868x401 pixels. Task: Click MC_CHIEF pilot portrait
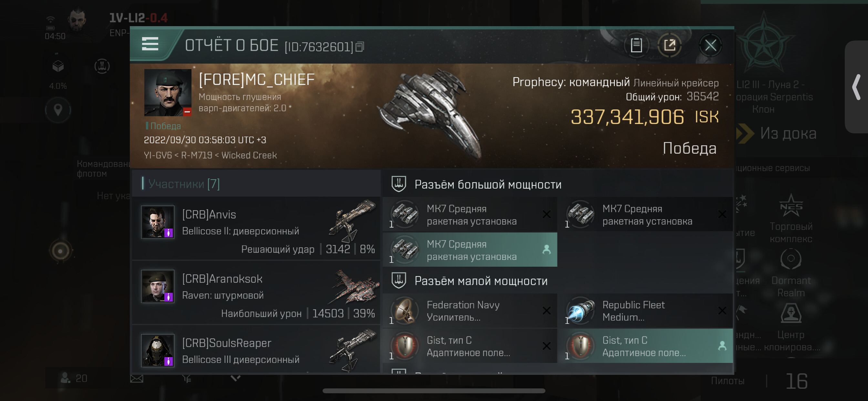click(x=168, y=93)
